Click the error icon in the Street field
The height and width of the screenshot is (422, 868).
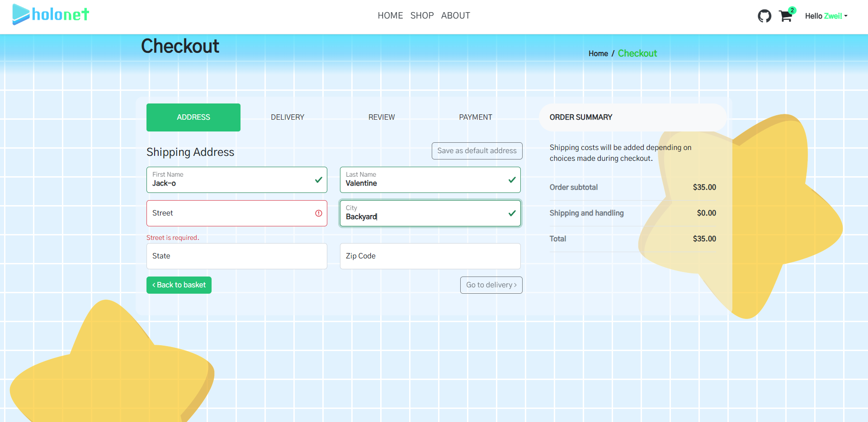[x=319, y=213]
